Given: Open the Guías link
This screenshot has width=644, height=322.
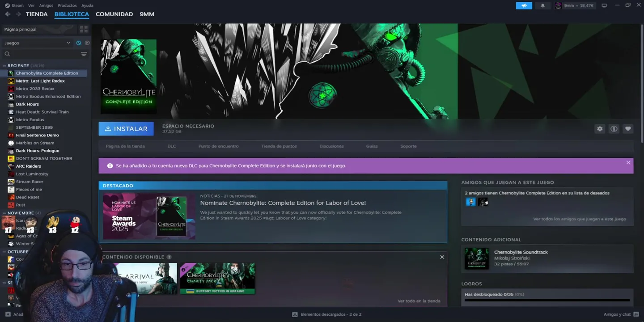Looking at the screenshot, I should click(372, 146).
